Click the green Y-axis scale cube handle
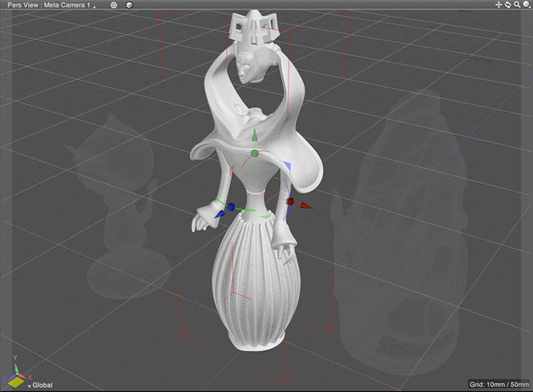This screenshot has width=533, height=392. pyautogui.click(x=255, y=154)
